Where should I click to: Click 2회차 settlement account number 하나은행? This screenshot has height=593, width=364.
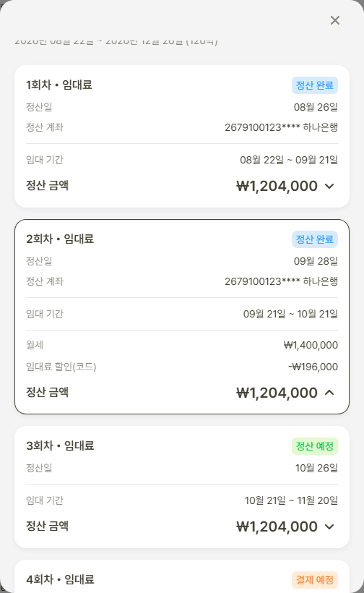[282, 281]
